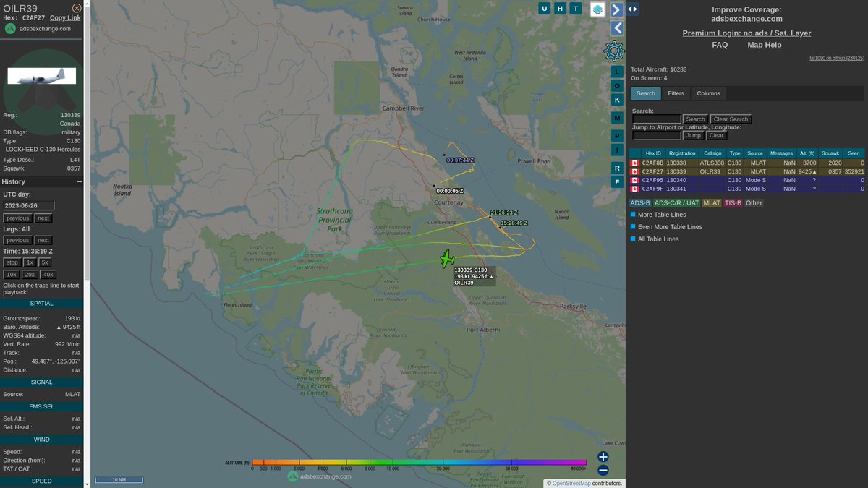Image resolution: width=868 pixels, height=488 pixels.
Task: Click the green C130 aircraft icon on map
Action: (448, 259)
